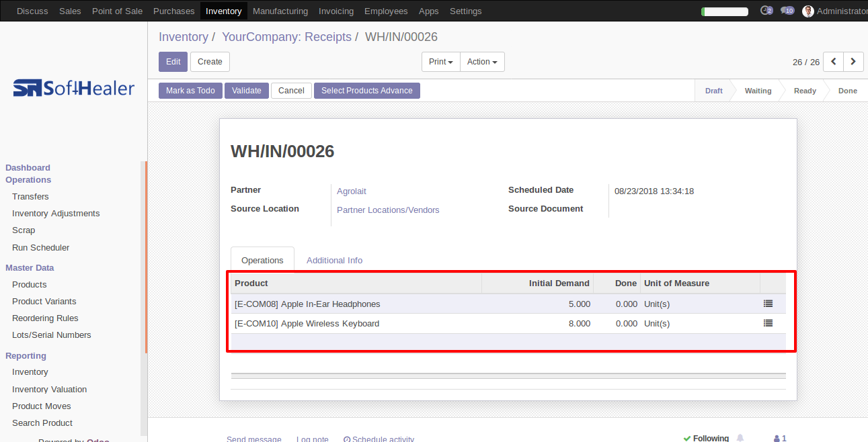Screen dimensions: 868x442
Task: Open the Sales menu
Action: coord(70,11)
